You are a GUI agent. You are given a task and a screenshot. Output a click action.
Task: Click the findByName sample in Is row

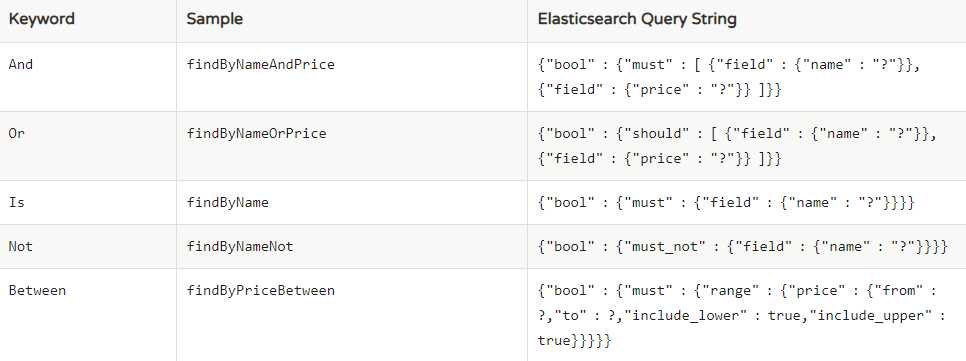[227, 202]
